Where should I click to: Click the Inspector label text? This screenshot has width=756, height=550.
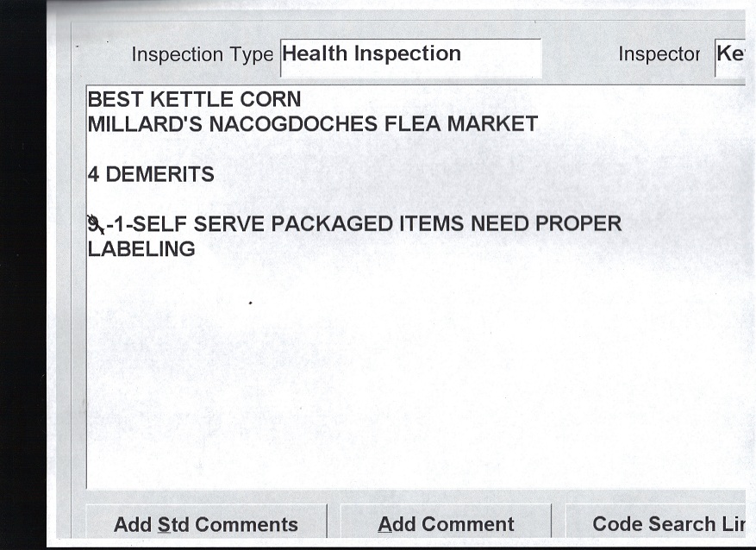coord(659,55)
